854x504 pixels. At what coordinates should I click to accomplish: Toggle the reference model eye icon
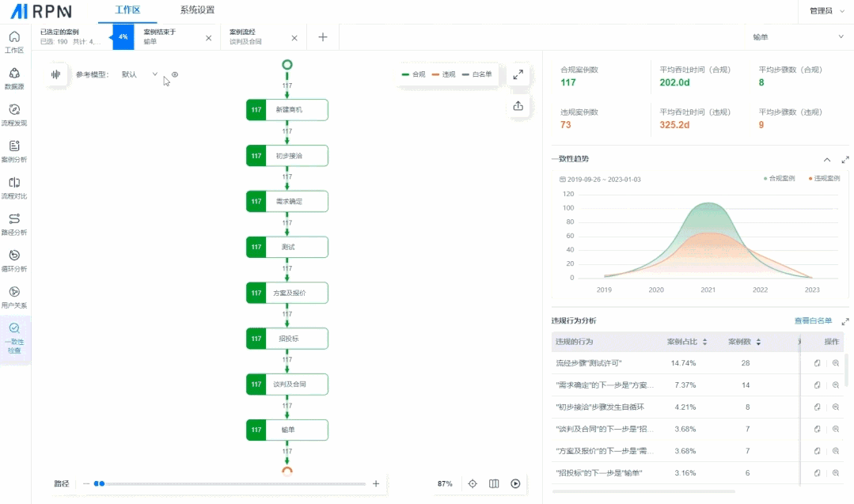[175, 74]
